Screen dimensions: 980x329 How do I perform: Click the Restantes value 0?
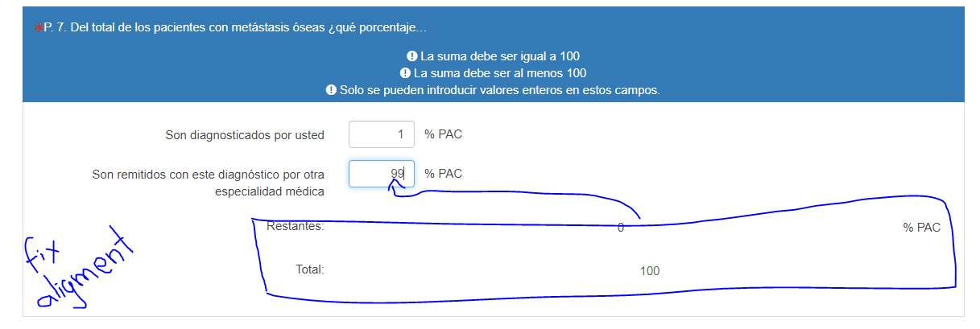pyautogui.click(x=620, y=228)
